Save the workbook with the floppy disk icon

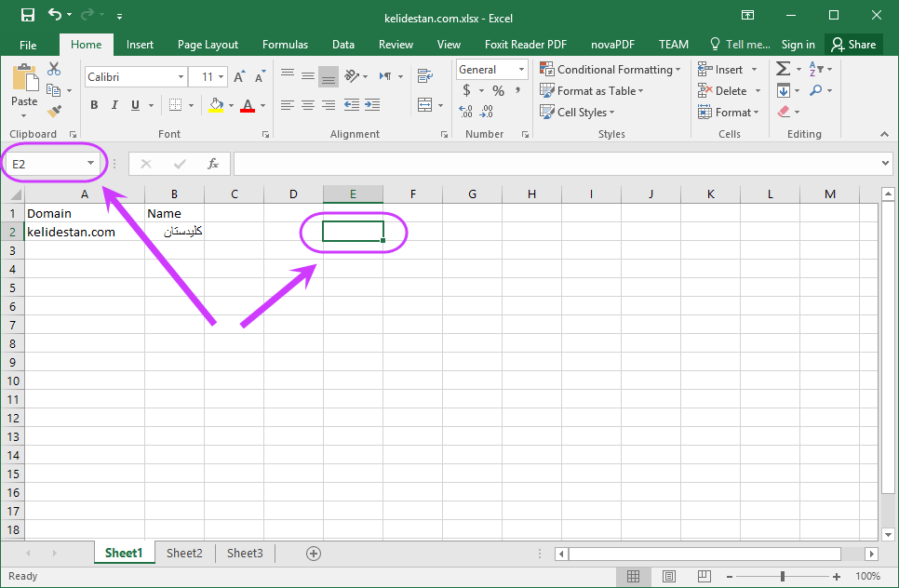(28, 16)
